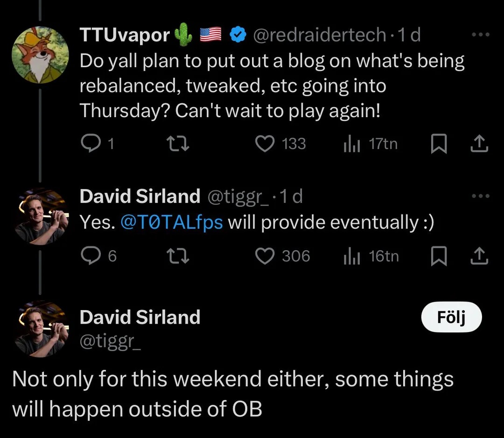Retweet TTUvapor's blog question tweet
Viewport: 504px width, 438px height.
click(x=178, y=143)
